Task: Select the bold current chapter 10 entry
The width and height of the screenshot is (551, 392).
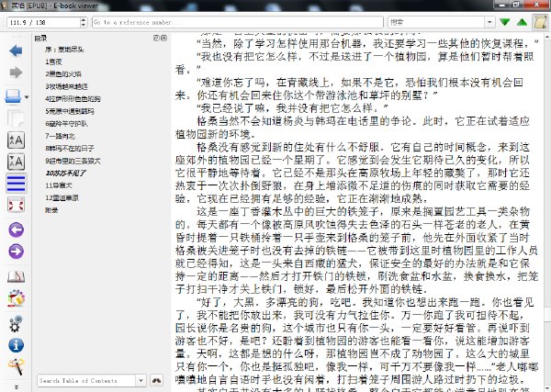Action: pos(66,174)
